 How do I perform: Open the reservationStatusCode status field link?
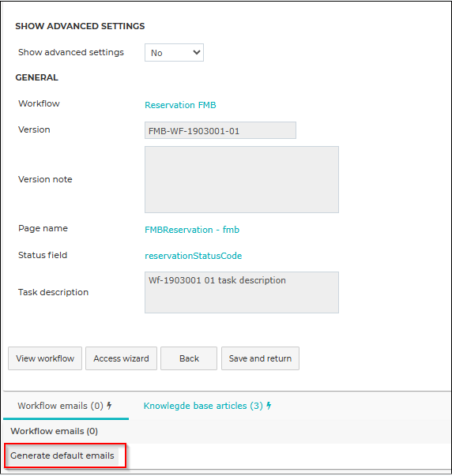click(193, 256)
